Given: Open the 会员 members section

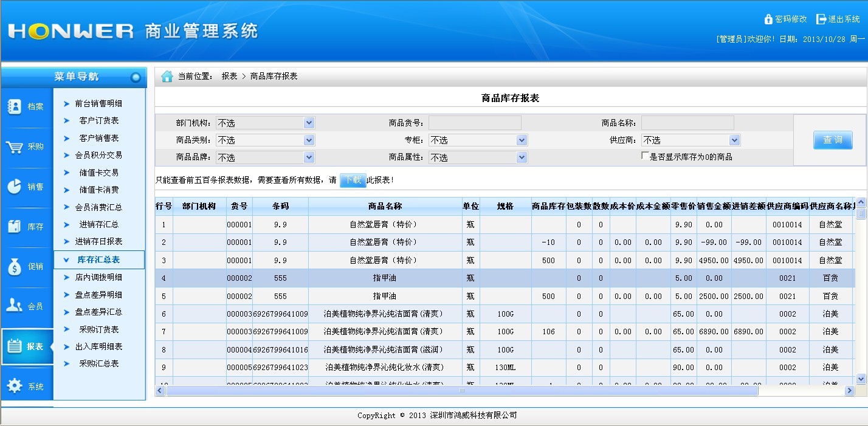Looking at the screenshot, I should (x=26, y=307).
